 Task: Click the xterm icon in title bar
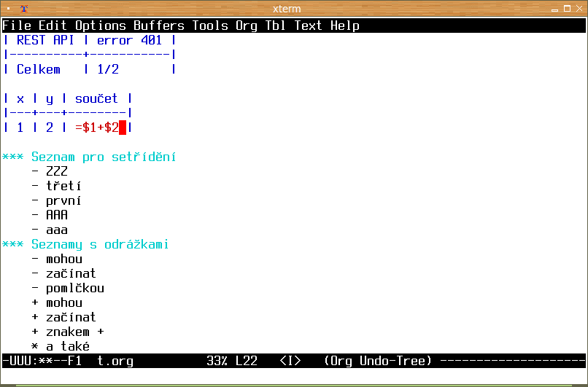[x=24, y=9]
